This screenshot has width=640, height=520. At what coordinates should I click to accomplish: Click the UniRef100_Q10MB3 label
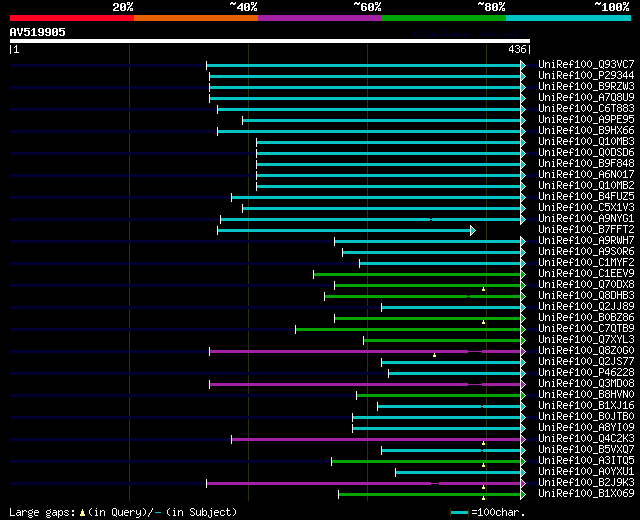tap(586, 142)
